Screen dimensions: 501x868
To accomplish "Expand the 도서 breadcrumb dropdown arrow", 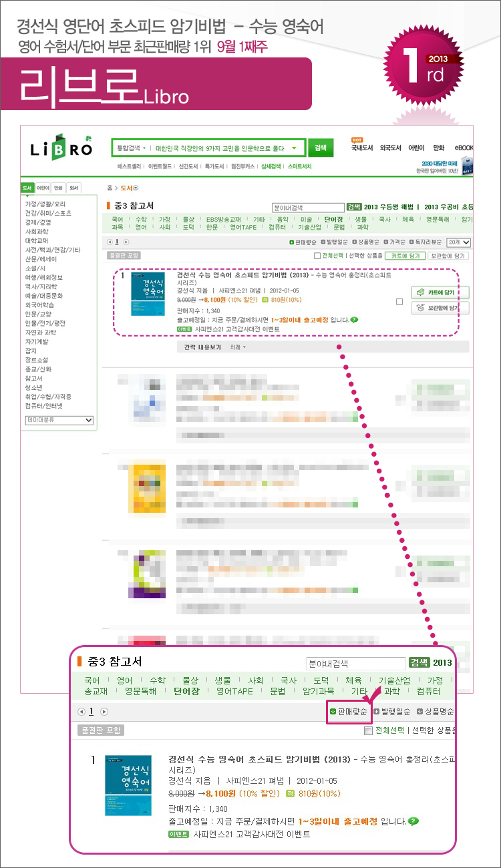I will click(x=136, y=189).
